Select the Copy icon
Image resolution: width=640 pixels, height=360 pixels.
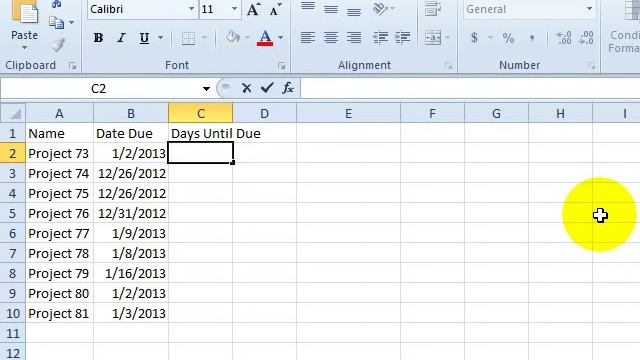point(56,22)
